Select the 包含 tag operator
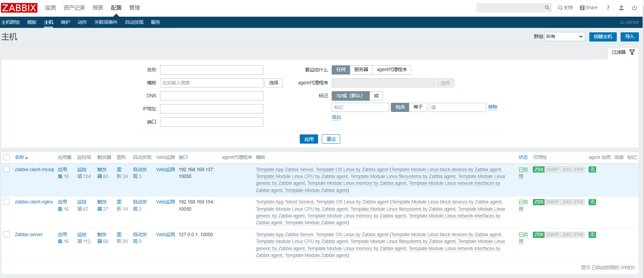 coord(400,107)
